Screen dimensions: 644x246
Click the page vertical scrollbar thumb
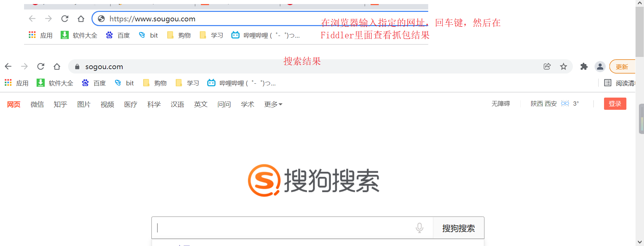click(640, 32)
